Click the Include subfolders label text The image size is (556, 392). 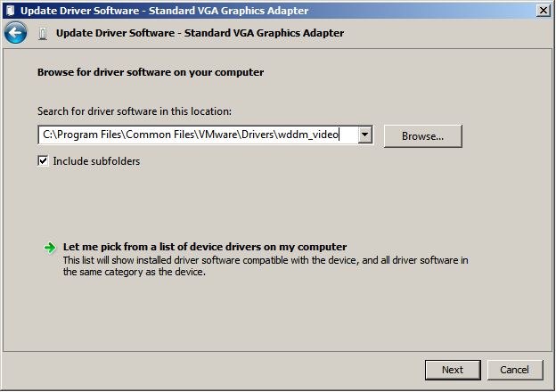96,161
